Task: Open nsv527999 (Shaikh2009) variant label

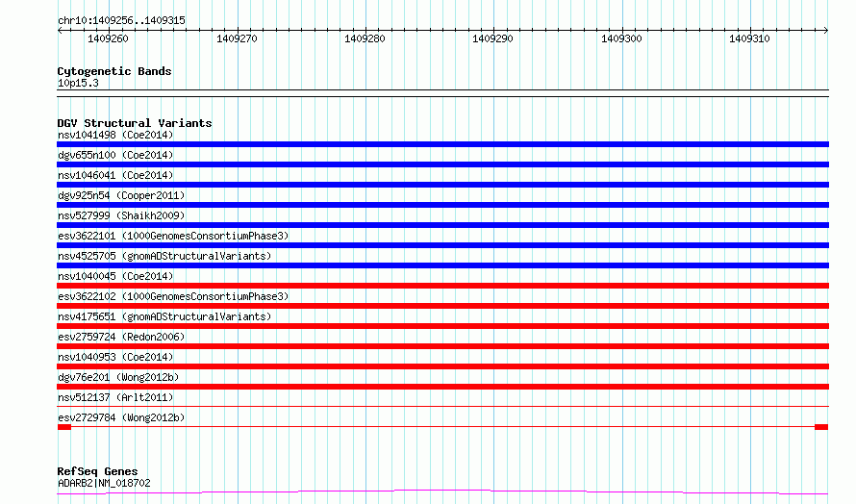Action: tap(121, 215)
